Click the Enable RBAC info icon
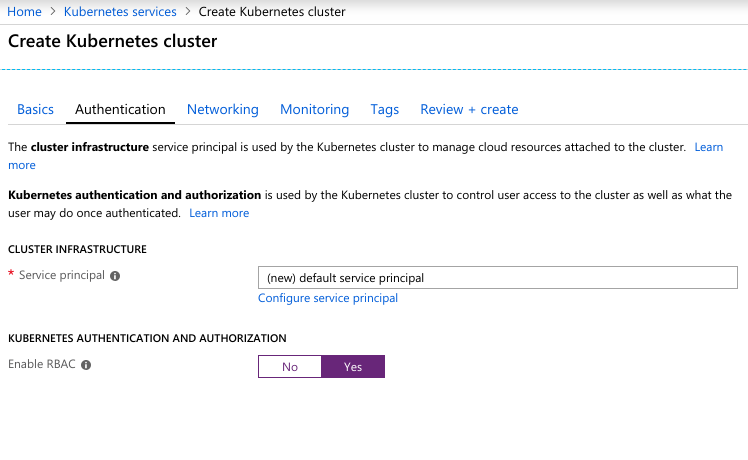This screenshot has width=748, height=460. point(86,366)
